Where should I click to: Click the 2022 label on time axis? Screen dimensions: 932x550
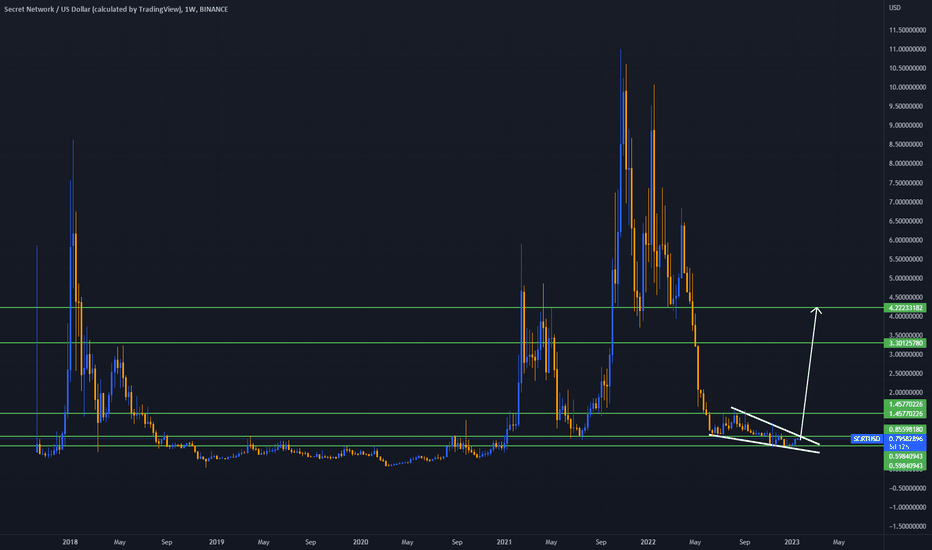tap(648, 542)
